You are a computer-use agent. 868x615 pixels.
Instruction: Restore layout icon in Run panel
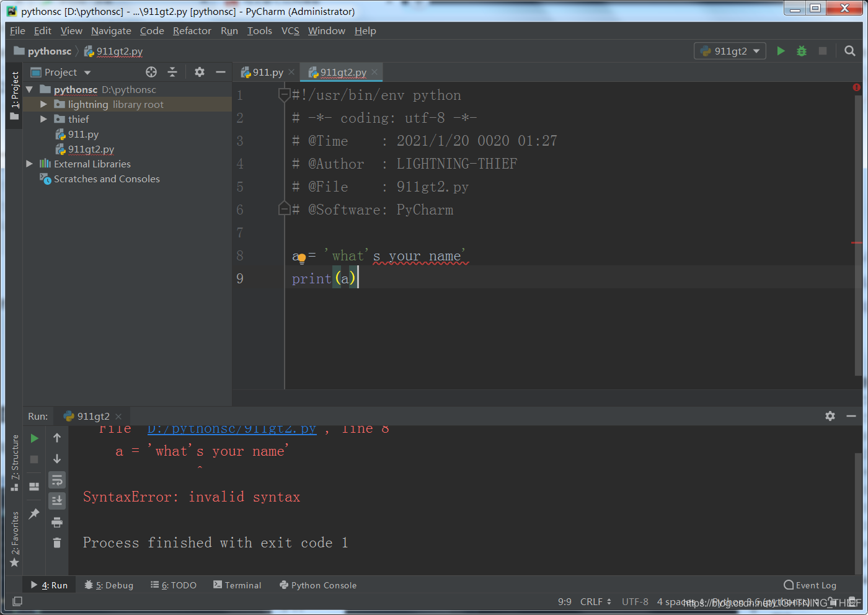35,487
